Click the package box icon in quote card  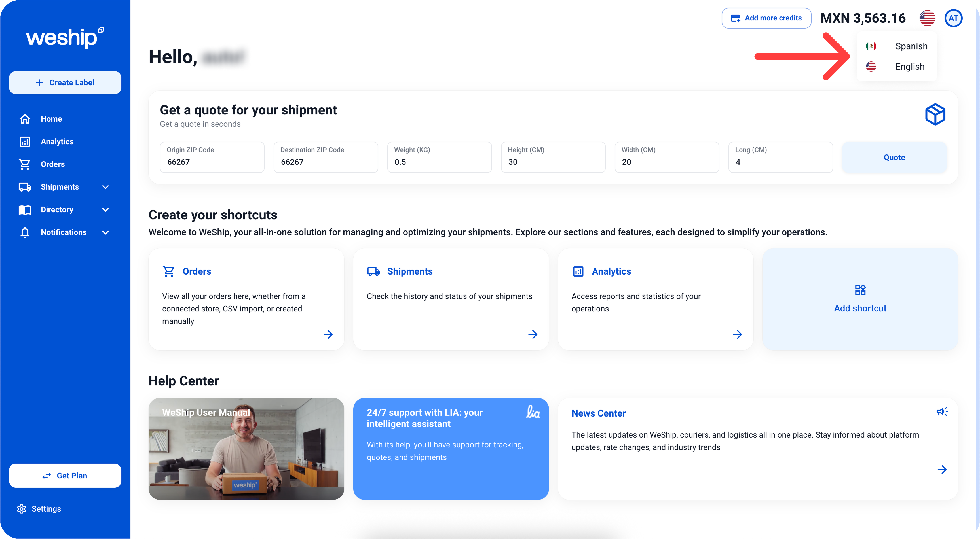(x=935, y=114)
